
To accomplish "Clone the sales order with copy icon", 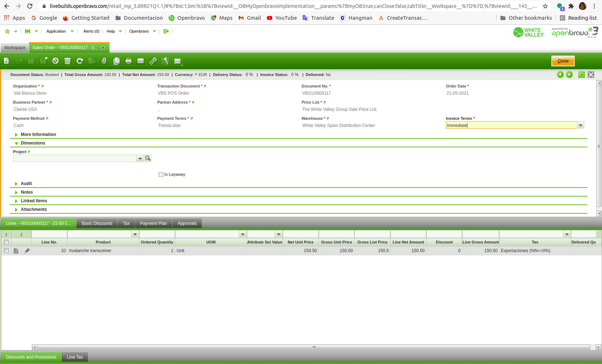I will click(116, 61).
